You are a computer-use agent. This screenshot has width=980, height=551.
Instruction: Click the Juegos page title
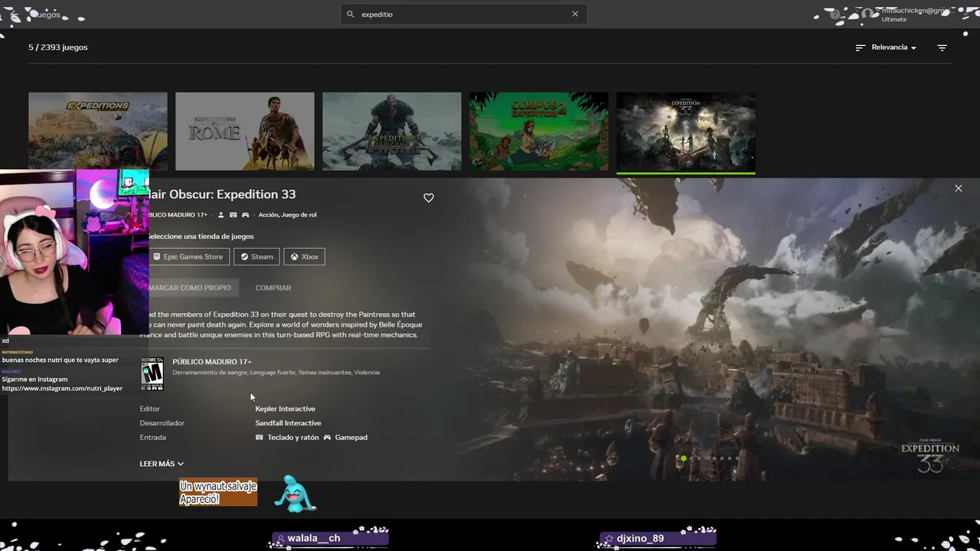[45, 15]
